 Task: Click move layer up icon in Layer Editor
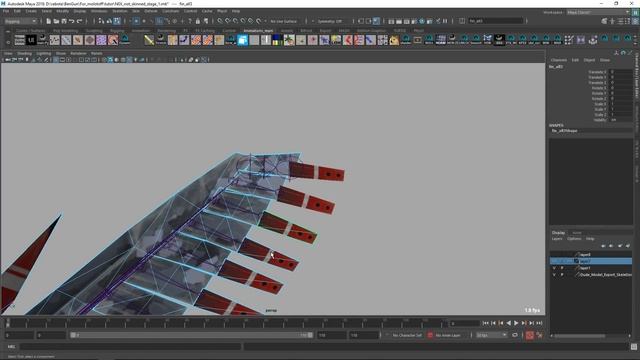coord(603,246)
